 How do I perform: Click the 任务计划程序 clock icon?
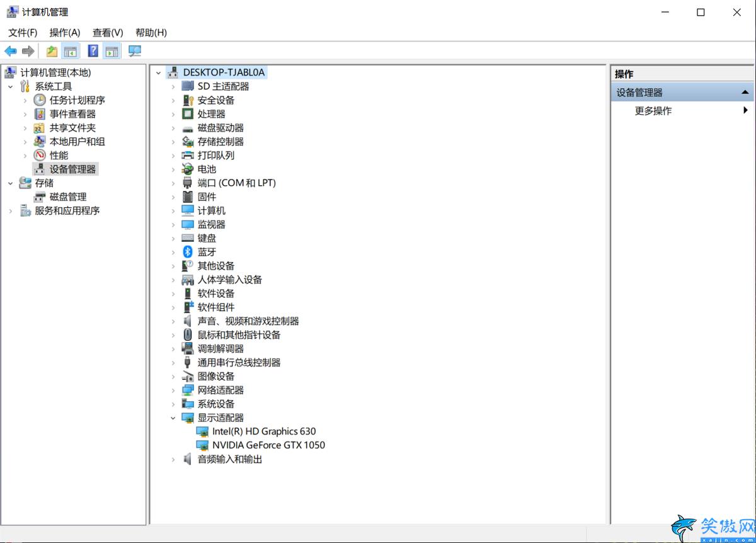coord(40,100)
